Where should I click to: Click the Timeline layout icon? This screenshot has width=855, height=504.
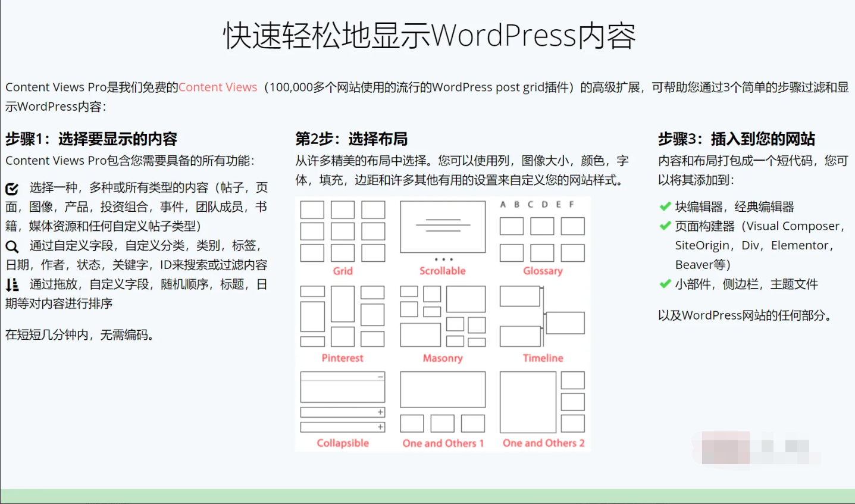pyautogui.click(x=542, y=316)
